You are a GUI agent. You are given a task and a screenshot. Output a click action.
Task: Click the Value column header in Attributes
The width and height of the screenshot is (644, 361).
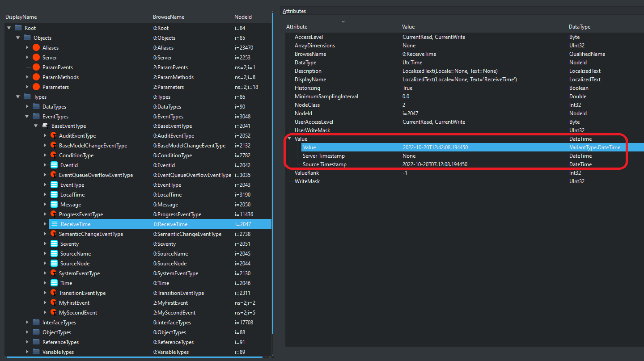408,27
